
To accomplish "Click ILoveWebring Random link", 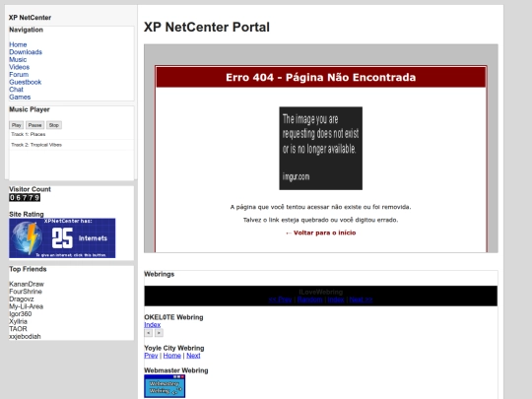I will [309, 299].
